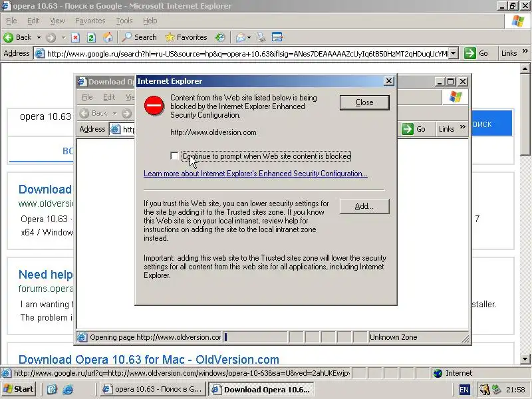Expand Back dropdown in Download Opera window
The width and height of the screenshot is (532, 399).
click(114, 113)
